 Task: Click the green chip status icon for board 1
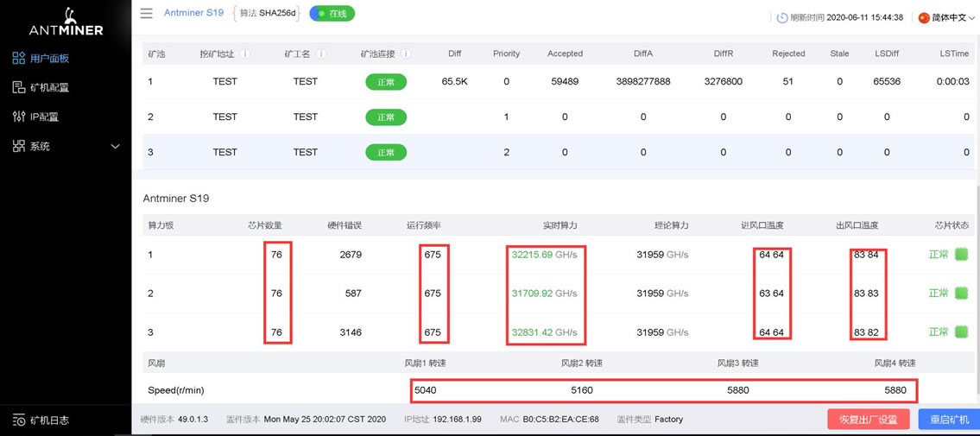point(961,255)
